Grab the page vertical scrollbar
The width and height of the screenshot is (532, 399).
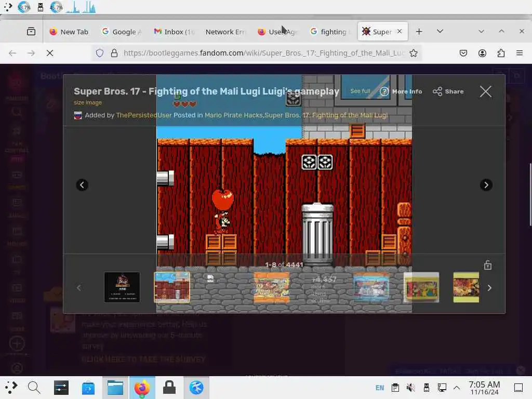pyautogui.click(x=530, y=194)
